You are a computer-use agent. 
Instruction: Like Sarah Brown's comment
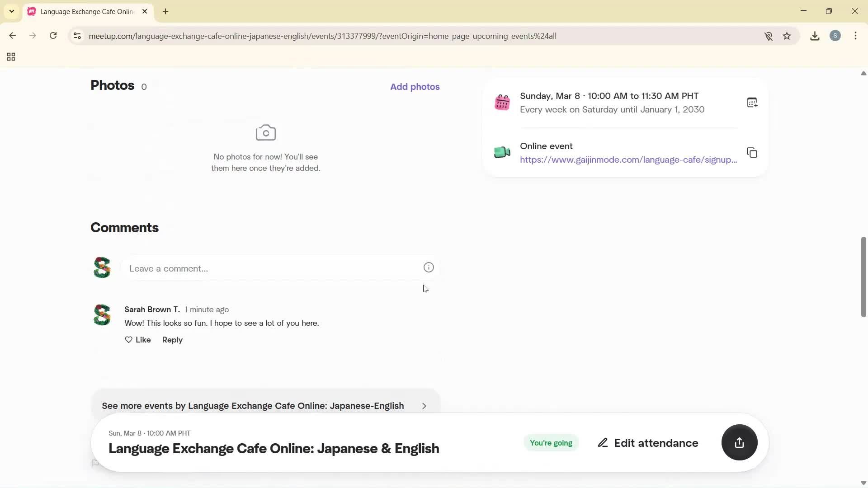point(138,339)
